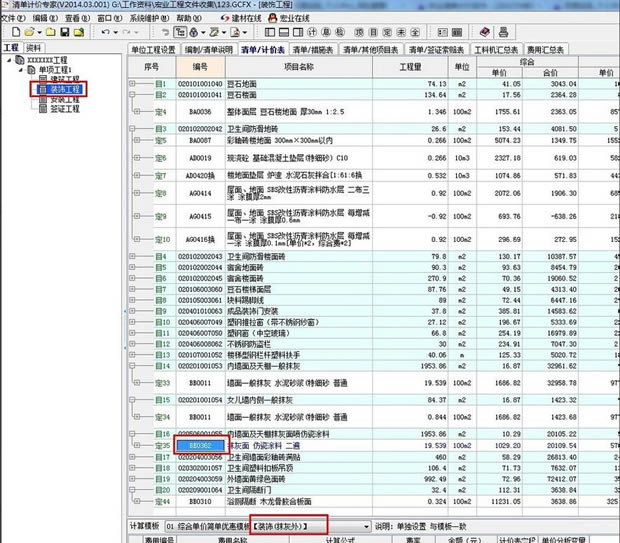Click the circled 检 toolbar icon
Image resolution: width=620 pixels, height=543 pixels.
point(340,32)
